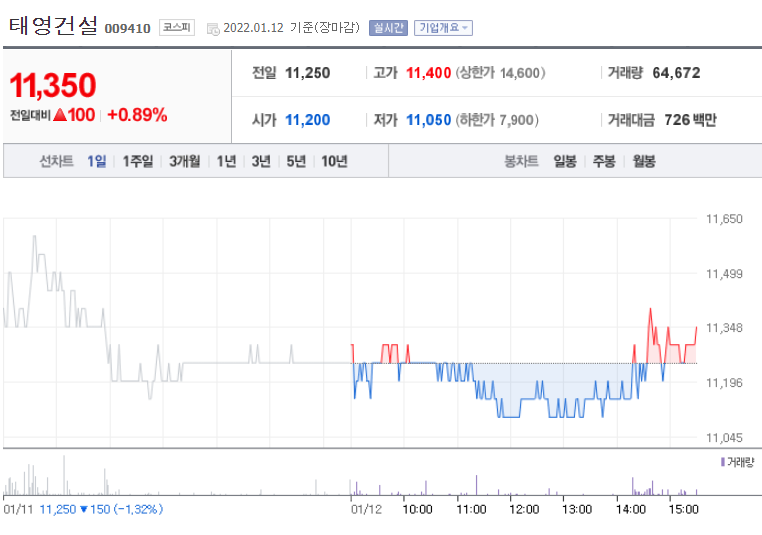Select the 1주일 line chart tab
762x535 pixels.
(x=138, y=161)
